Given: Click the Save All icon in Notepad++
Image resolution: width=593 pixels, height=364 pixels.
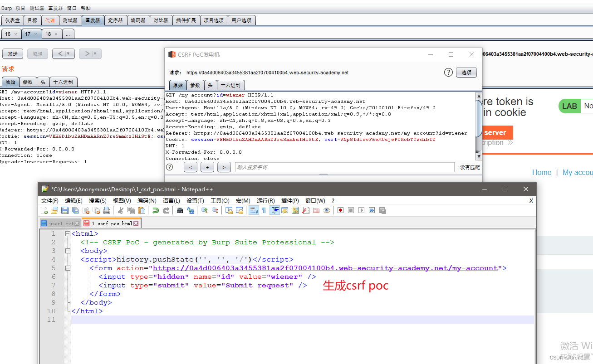Looking at the screenshot, I should point(75,210).
